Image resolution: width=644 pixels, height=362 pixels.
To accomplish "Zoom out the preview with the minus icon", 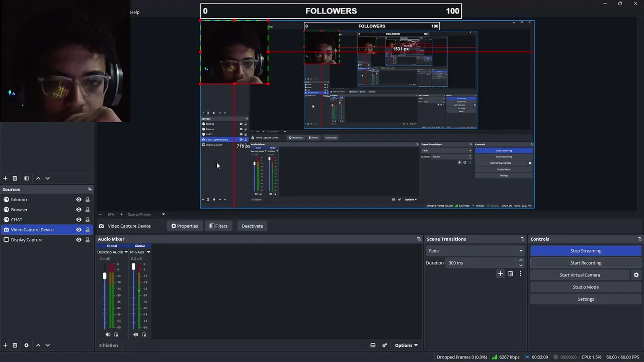I will (100, 214).
